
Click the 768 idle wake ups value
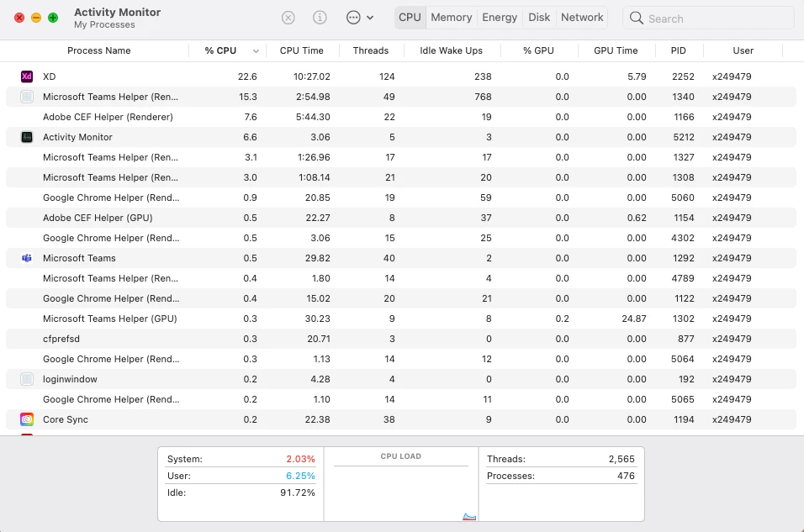(x=483, y=97)
